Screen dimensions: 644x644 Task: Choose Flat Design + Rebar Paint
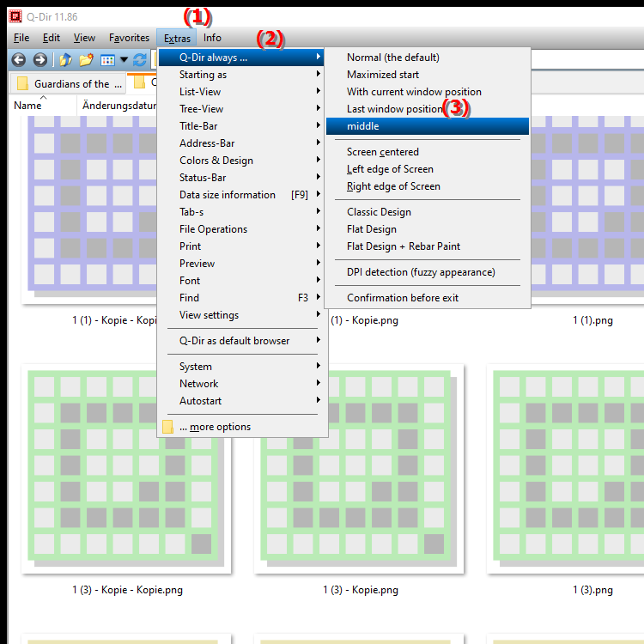pyautogui.click(x=428, y=246)
